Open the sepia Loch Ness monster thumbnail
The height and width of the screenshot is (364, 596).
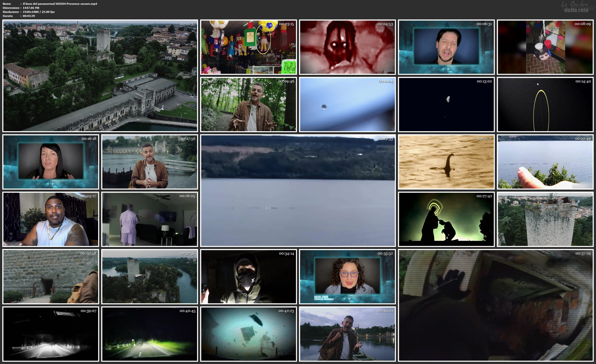coord(446,162)
